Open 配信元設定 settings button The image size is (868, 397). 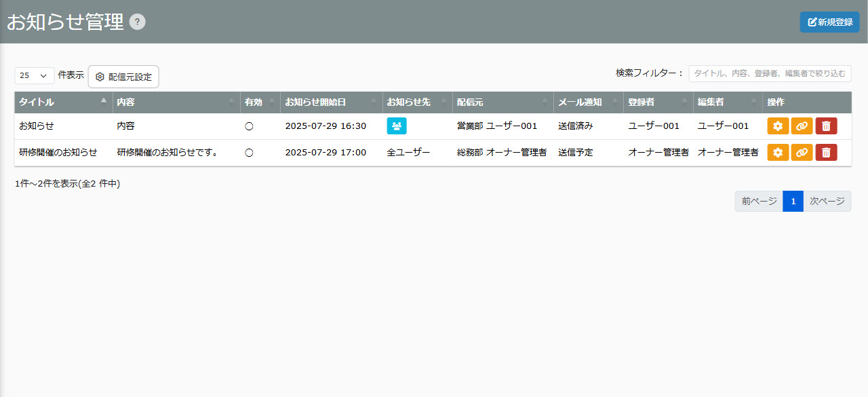123,77
